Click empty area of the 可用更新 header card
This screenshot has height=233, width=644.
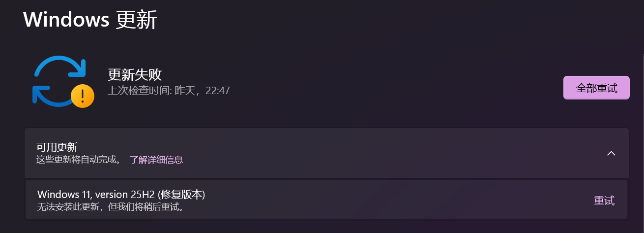[393, 153]
